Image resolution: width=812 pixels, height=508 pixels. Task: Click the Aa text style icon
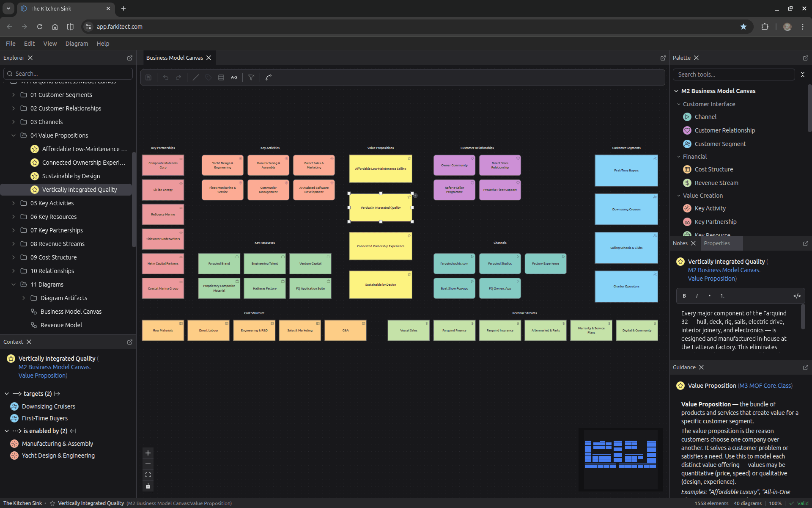tap(234, 77)
